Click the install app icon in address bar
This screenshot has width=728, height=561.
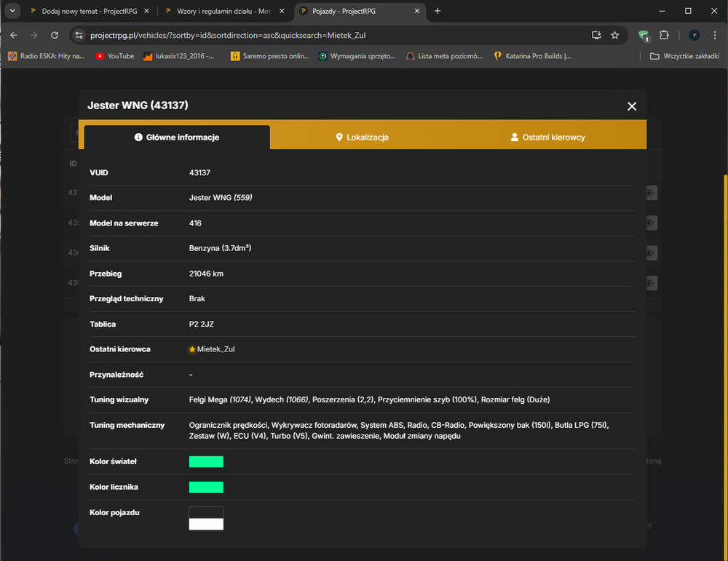[596, 35]
